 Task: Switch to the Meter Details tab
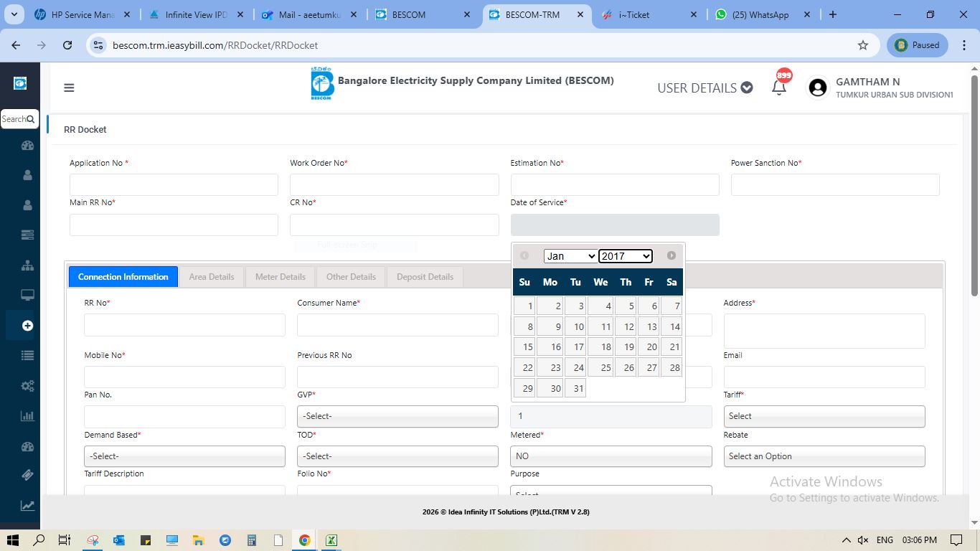tap(280, 277)
